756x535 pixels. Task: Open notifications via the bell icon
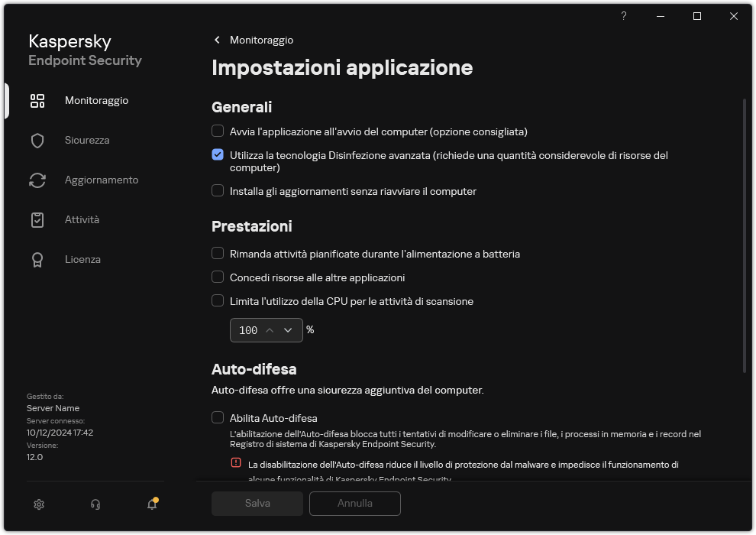click(x=151, y=504)
